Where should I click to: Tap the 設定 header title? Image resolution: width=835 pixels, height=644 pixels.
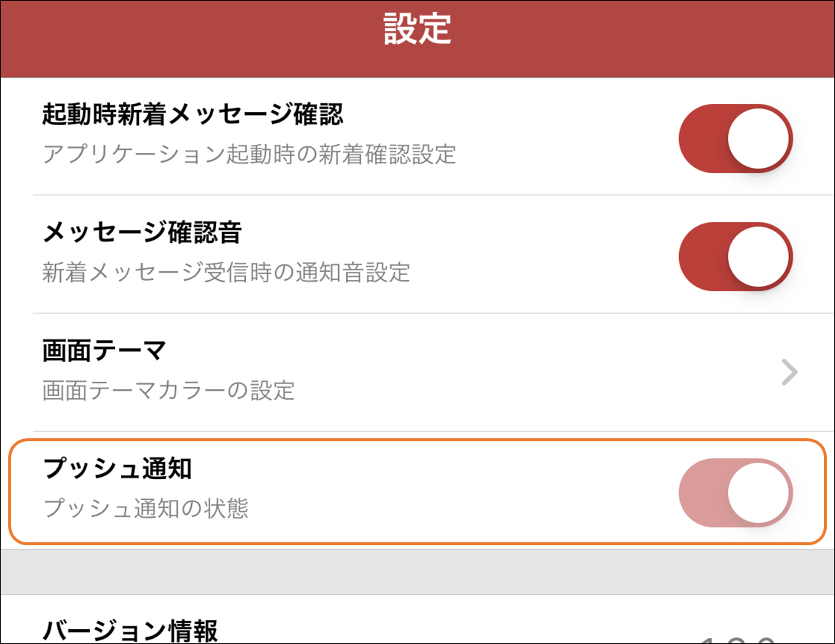point(417,29)
